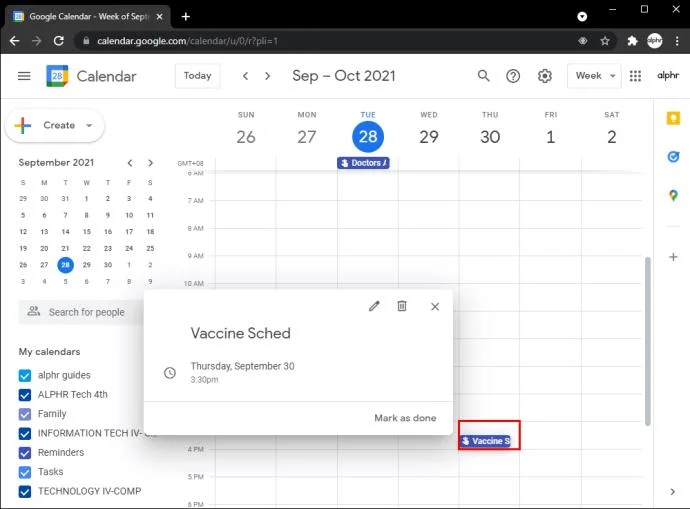Edit Vaccine Sched with the pencil icon
690x509 pixels.
point(374,306)
